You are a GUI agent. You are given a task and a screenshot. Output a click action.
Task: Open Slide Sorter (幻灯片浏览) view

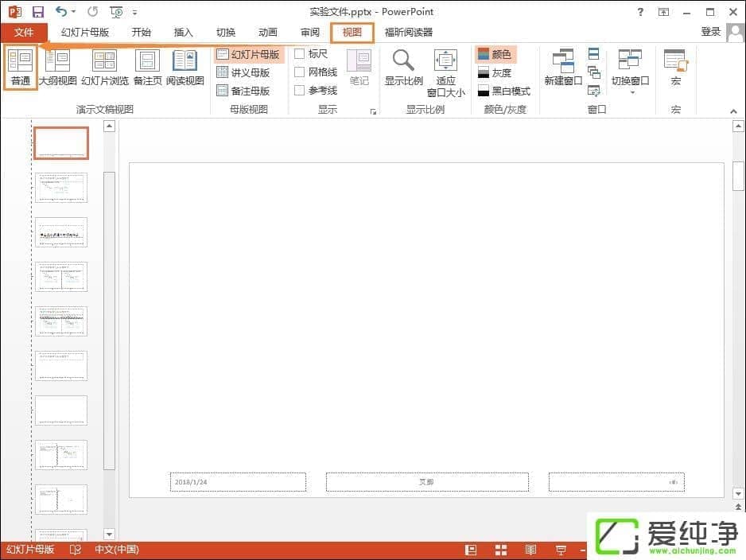(x=104, y=68)
